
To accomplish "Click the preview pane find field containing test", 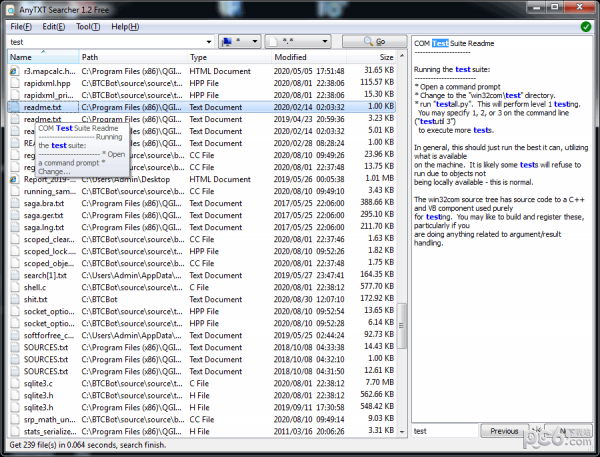I will pos(445,431).
